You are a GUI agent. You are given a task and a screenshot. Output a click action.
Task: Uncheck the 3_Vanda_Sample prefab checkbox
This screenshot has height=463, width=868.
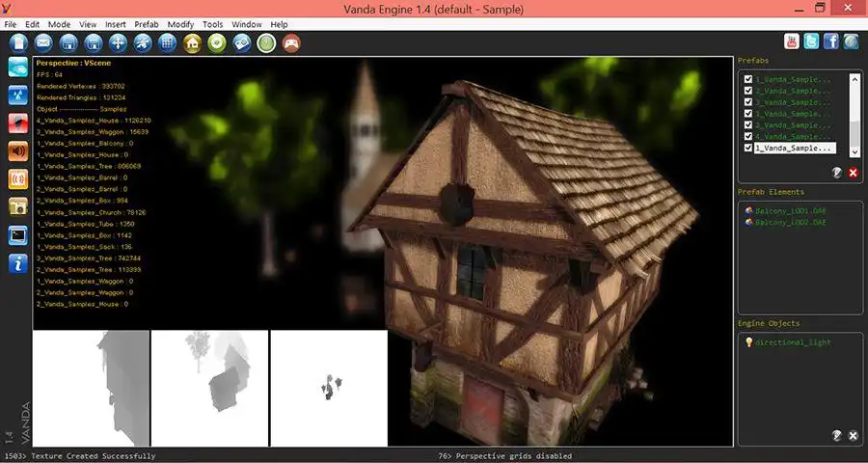(748, 102)
